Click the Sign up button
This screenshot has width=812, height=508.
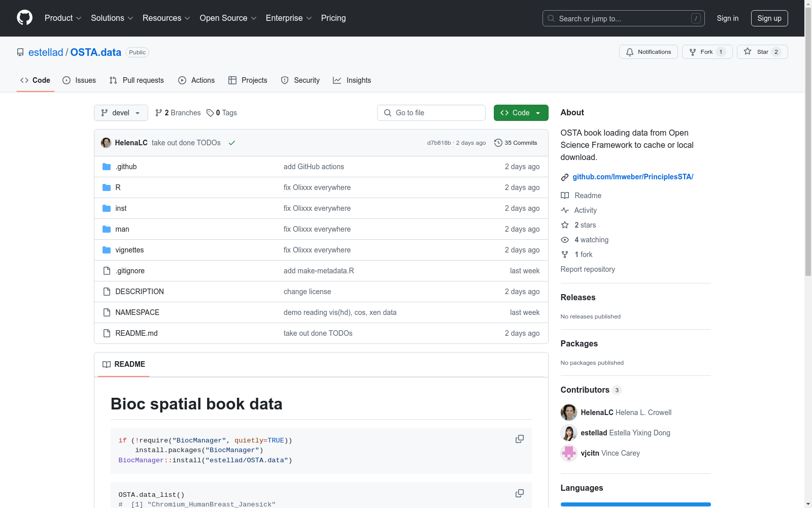coord(769,18)
